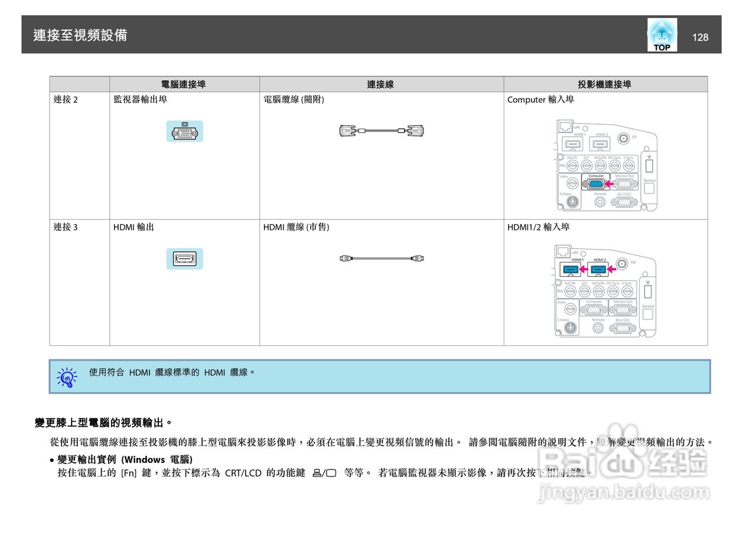
Task: Click the blue VGA monitor output port icon
Action: click(184, 131)
